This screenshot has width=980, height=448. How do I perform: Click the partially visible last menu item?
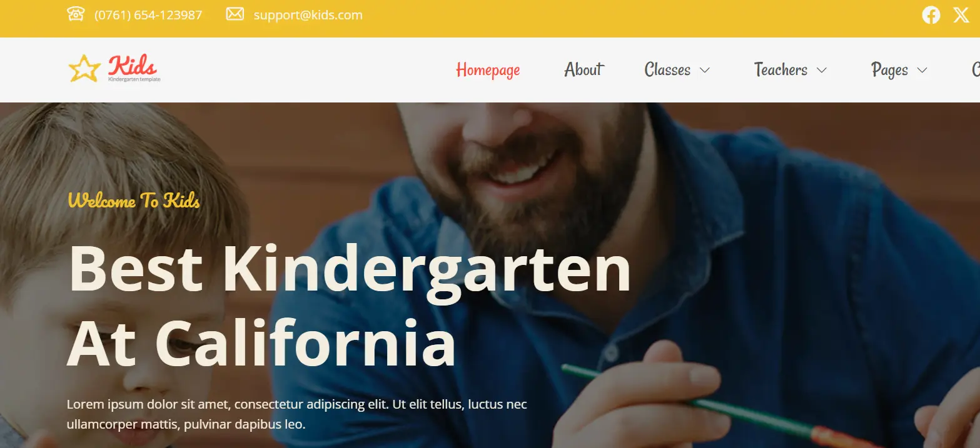tap(976, 69)
